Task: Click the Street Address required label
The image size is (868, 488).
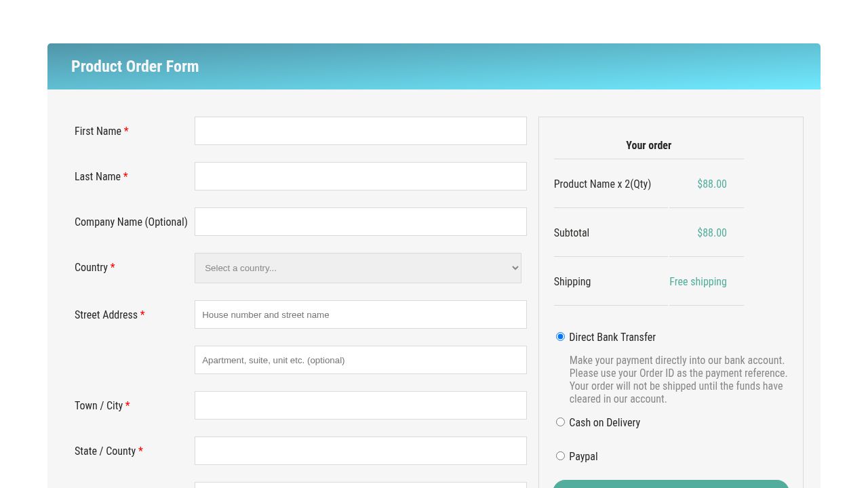Action: click(x=106, y=314)
